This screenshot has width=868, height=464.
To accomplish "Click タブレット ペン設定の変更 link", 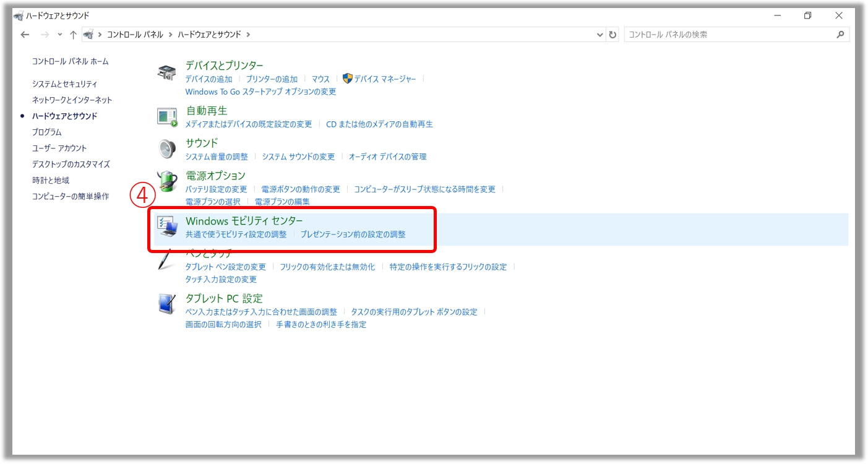I will click(x=225, y=267).
